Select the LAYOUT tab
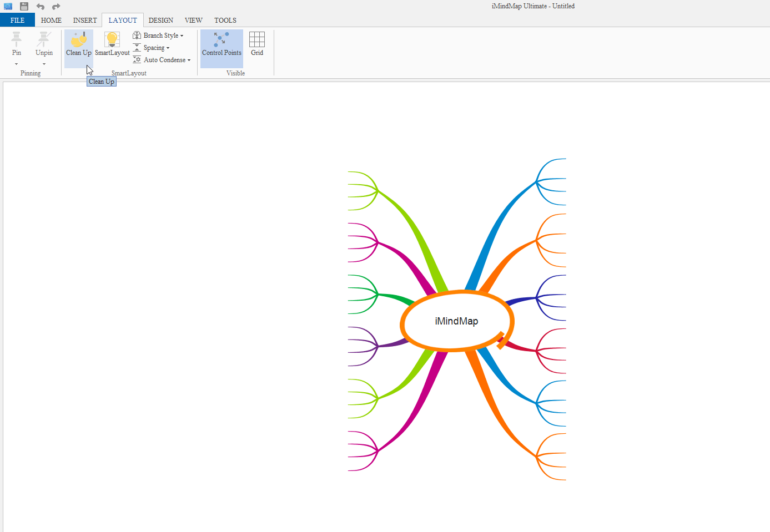Viewport: 770px width, 532px height. pyautogui.click(x=123, y=20)
